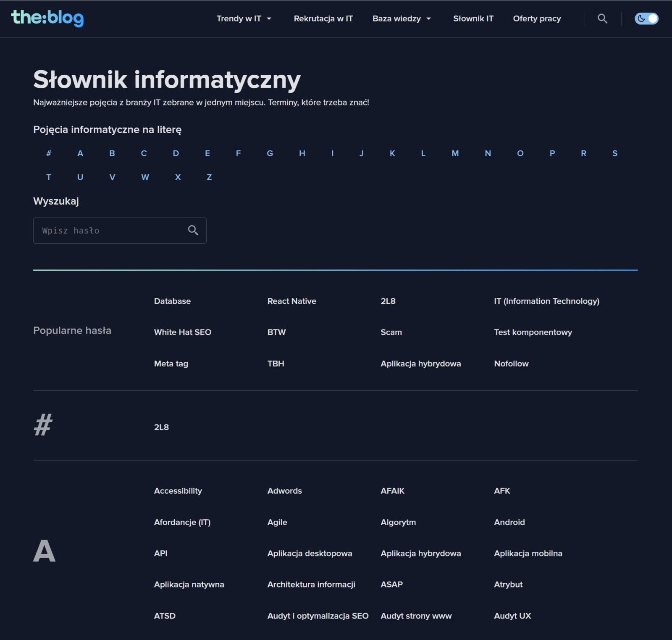Open the White Hat SEO entry
672x640 pixels.
coord(182,332)
